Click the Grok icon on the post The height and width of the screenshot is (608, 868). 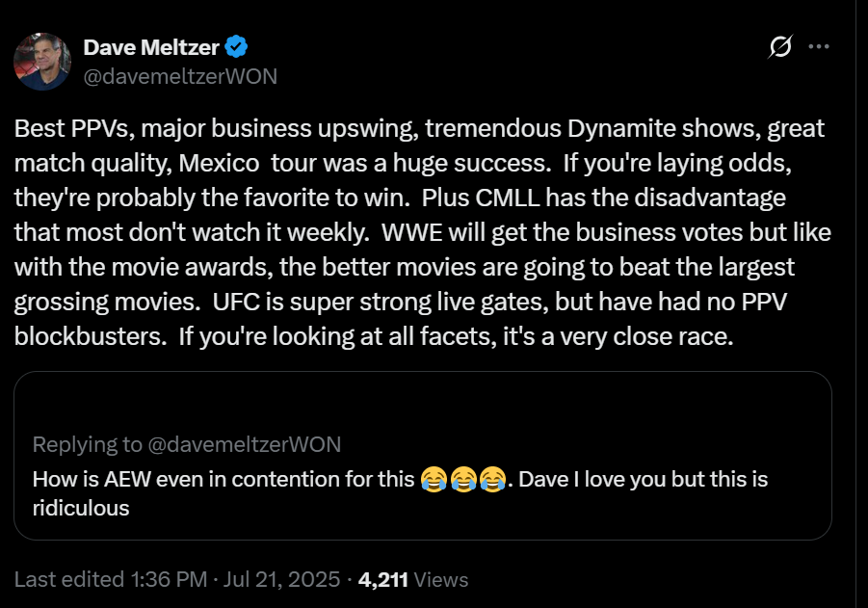(x=781, y=45)
